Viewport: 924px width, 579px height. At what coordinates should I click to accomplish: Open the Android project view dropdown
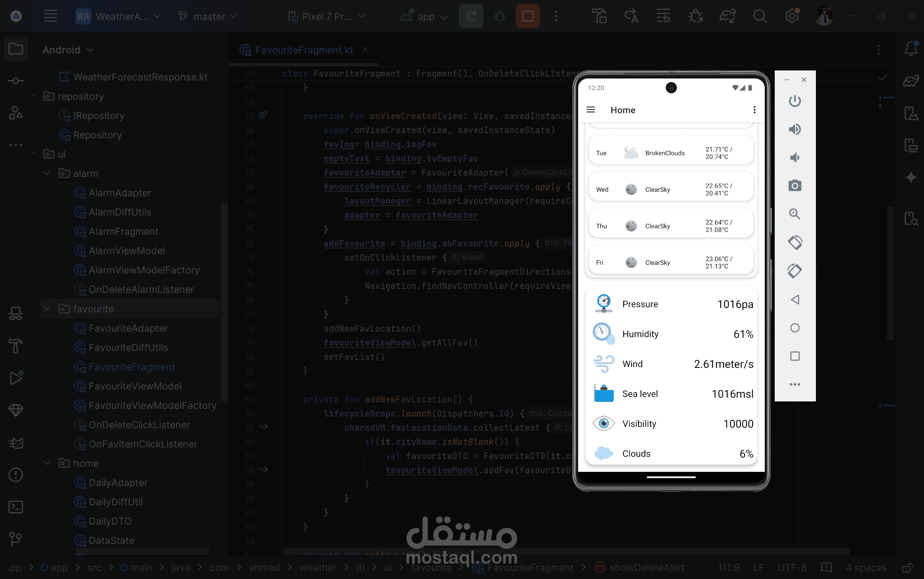68,50
